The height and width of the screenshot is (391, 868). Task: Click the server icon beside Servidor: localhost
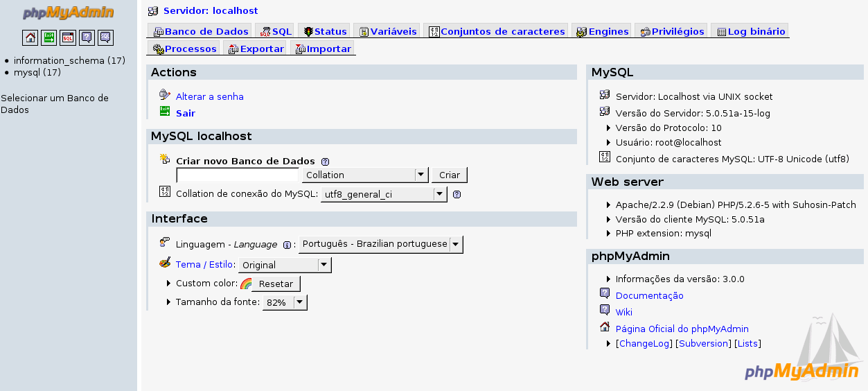click(x=153, y=11)
